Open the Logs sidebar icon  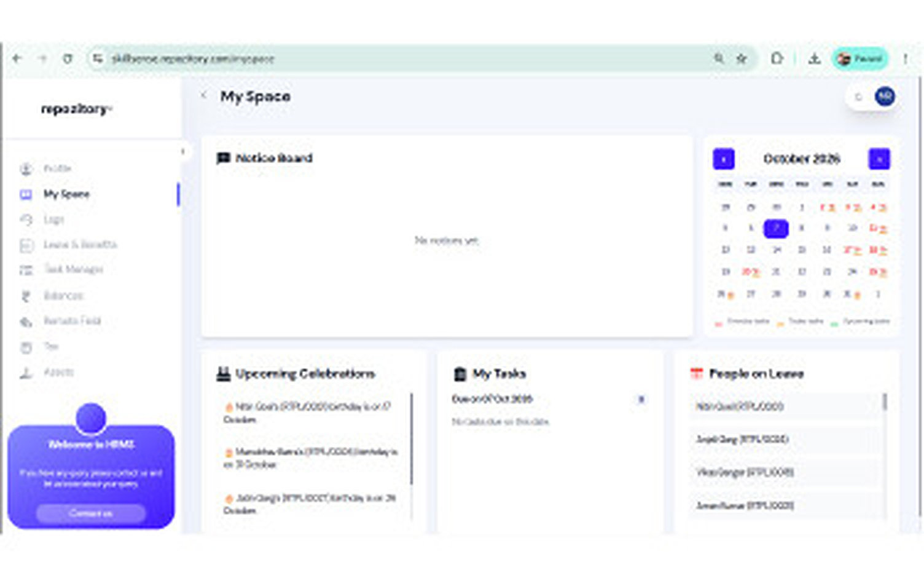[x=26, y=220]
